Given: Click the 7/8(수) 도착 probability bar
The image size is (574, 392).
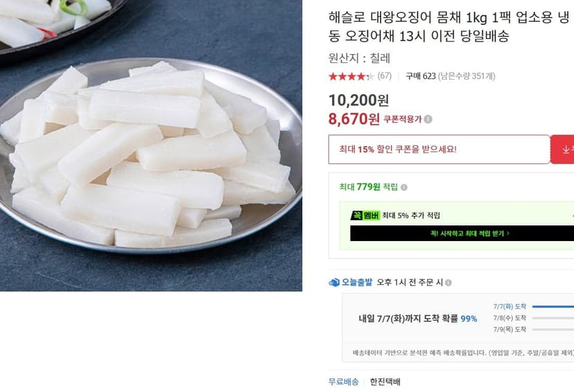Looking at the screenshot, I should point(553,318).
